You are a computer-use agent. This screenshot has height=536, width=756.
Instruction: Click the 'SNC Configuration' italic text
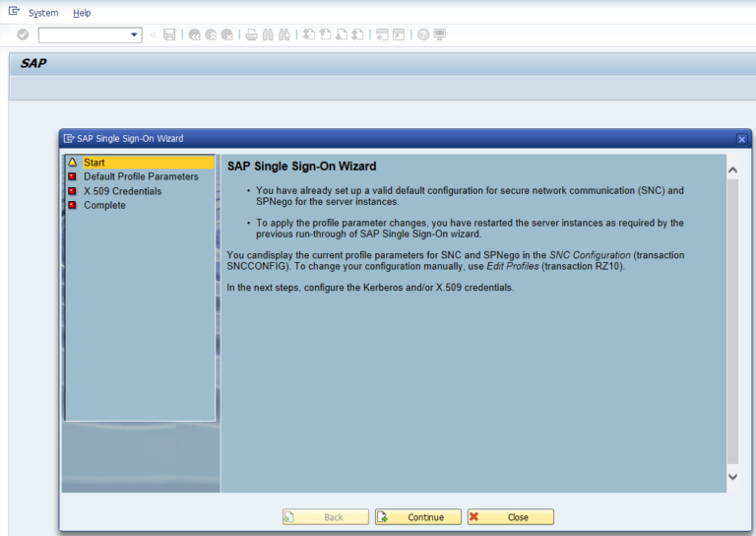click(x=590, y=255)
